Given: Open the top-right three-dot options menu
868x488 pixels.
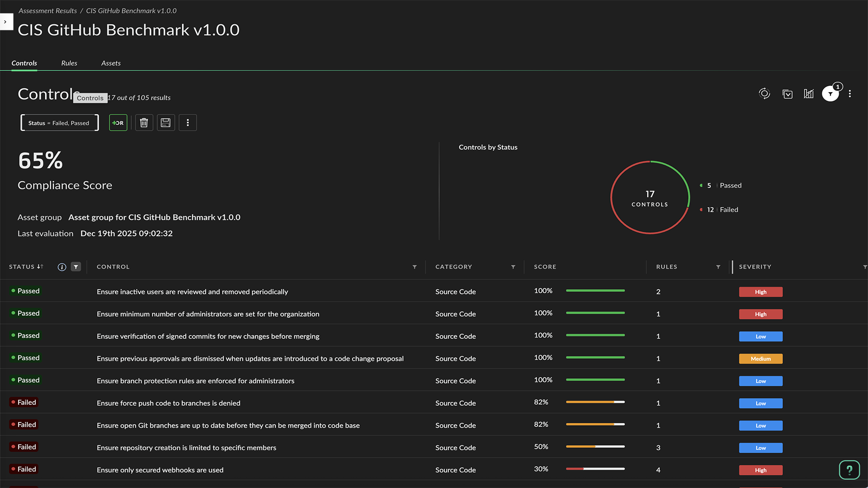Looking at the screenshot, I should coord(850,94).
